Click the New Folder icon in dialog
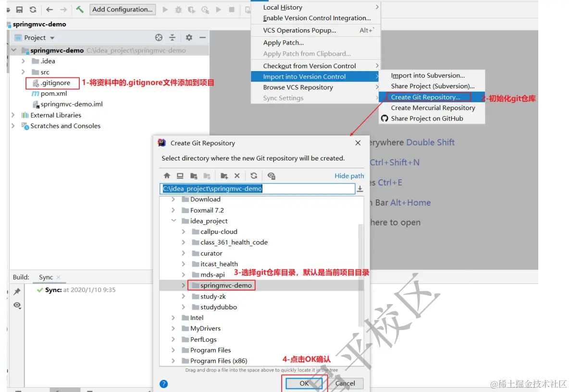The width and height of the screenshot is (570, 392). [x=224, y=176]
